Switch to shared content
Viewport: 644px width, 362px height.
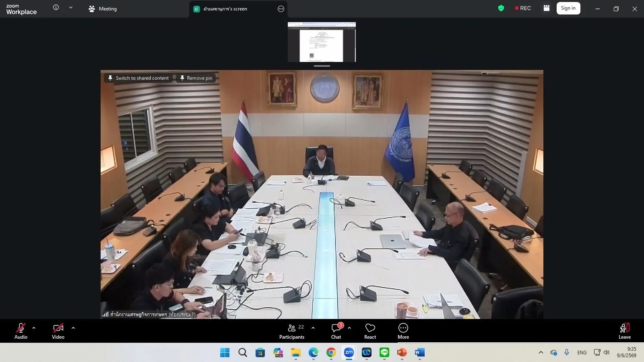pos(138,78)
